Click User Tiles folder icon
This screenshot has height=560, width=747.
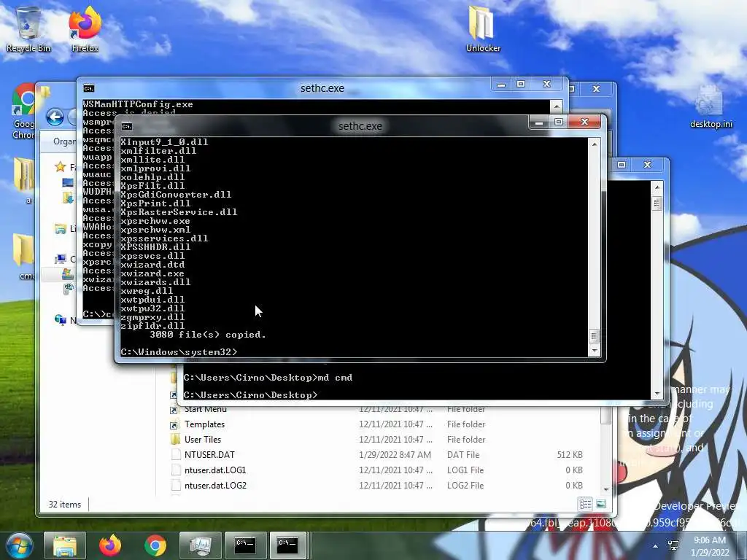175,439
